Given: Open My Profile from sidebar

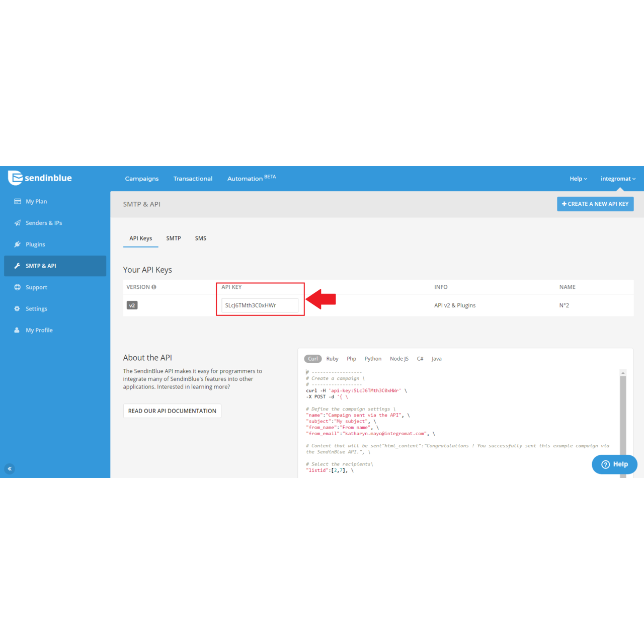Looking at the screenshot, I should click(x=38, y=330).
